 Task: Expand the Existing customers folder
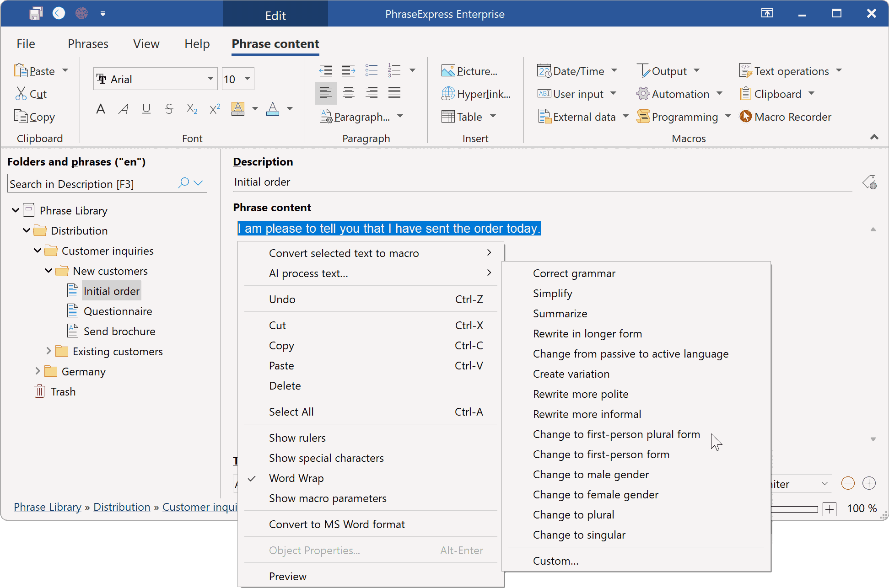coord(49,351)
